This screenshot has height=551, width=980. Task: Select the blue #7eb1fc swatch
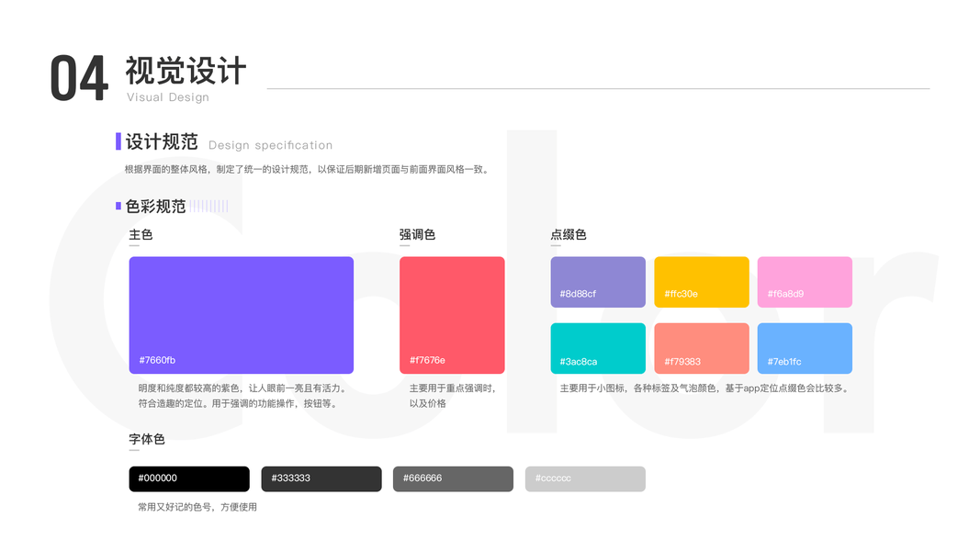point(805,348)
